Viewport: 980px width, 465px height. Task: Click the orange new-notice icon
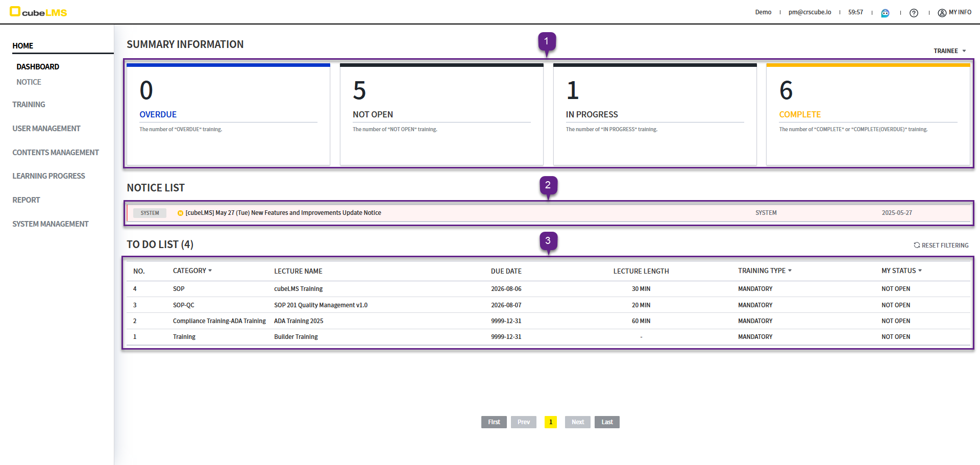(180, 213)
